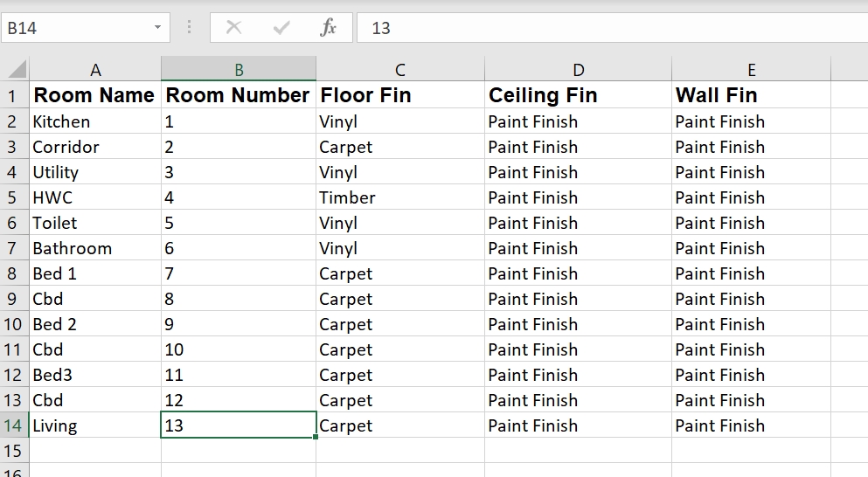Click the fill handle of cell B14

pyautogui.click(x=316, y=437)
